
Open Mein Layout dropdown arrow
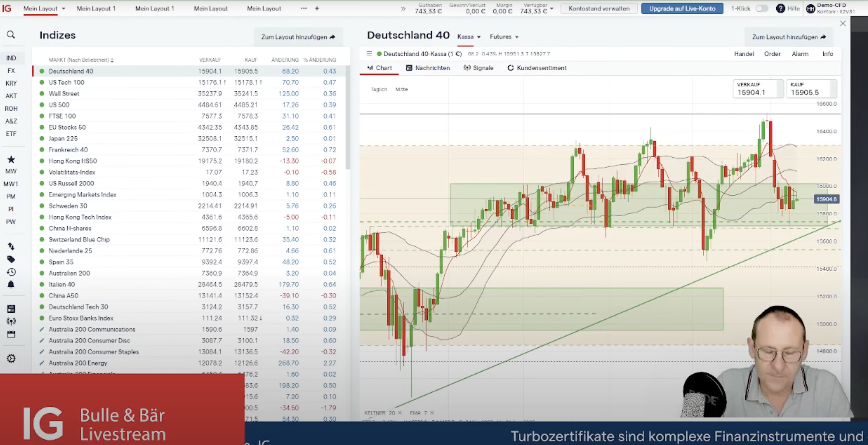[x=63, y=9]
